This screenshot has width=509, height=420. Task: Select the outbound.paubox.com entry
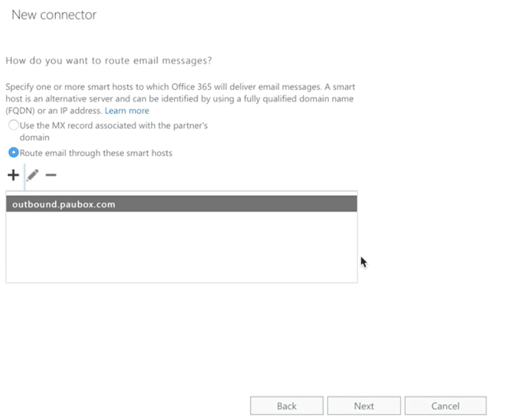(x=181, y=204)
